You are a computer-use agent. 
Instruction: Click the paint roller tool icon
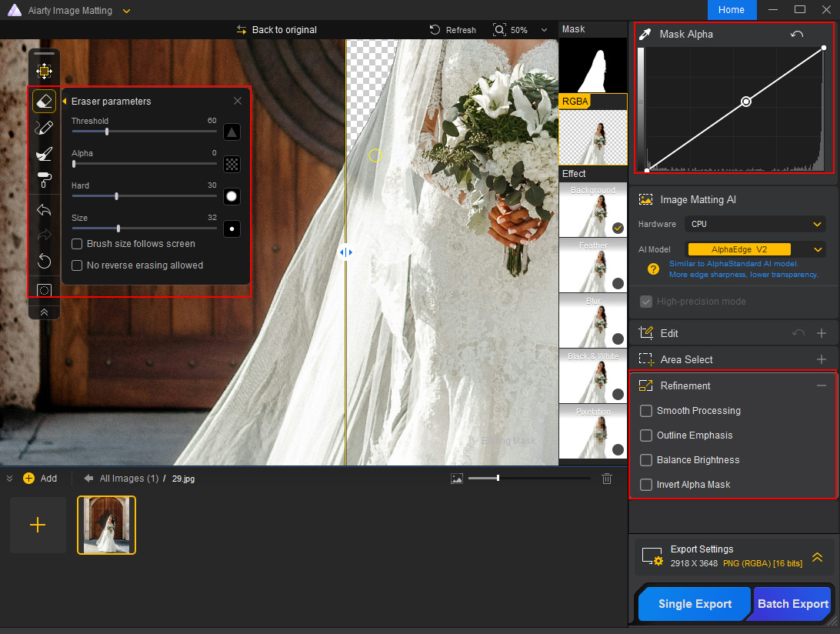45,180
